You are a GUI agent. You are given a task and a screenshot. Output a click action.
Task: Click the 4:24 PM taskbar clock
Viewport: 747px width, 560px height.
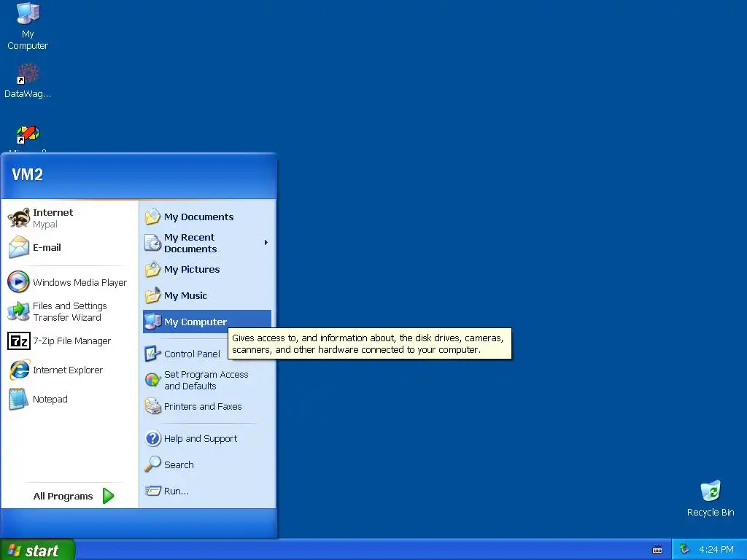point(716,550)
